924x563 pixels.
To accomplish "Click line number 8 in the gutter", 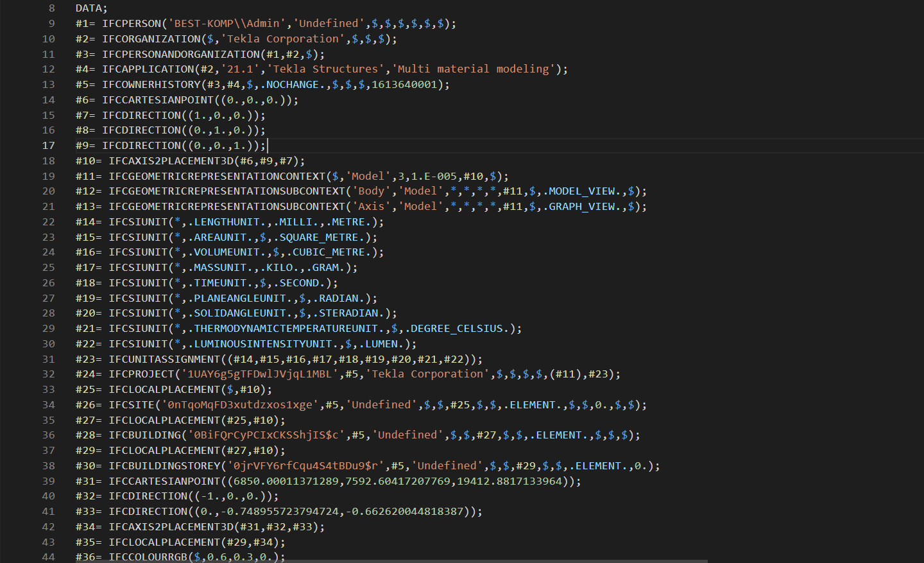I will [x=52, y=8].
